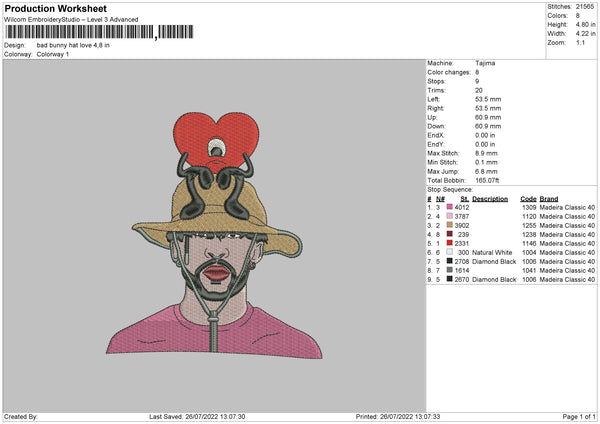Click the pink swatch for stitch count 4012
The height and width of the screenshot is (424, 600).
point(449,207)
